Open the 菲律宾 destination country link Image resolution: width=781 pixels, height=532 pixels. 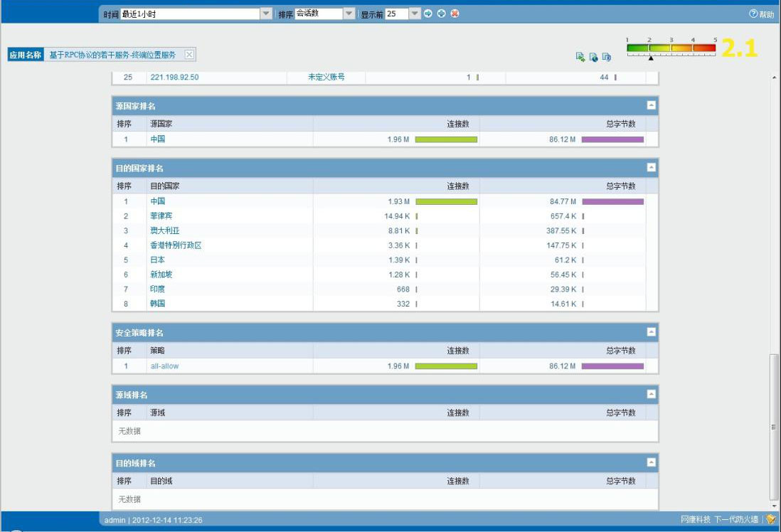(161, 216)
